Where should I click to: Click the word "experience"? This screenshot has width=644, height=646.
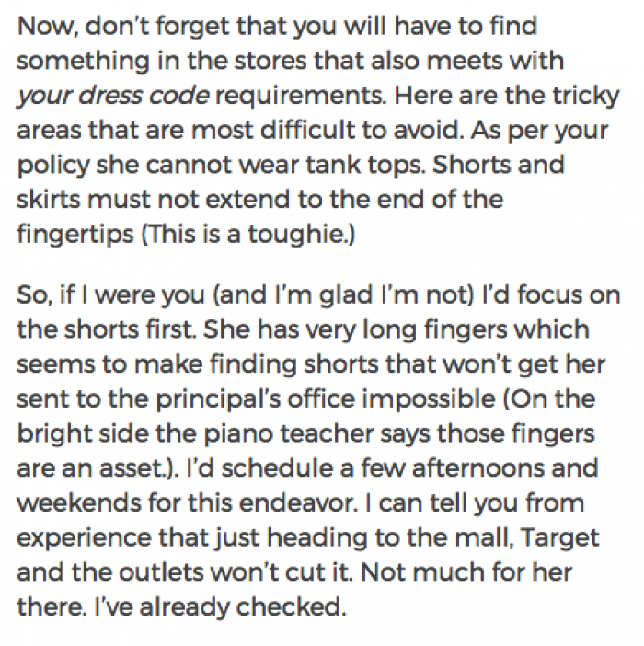click(84, 538)
